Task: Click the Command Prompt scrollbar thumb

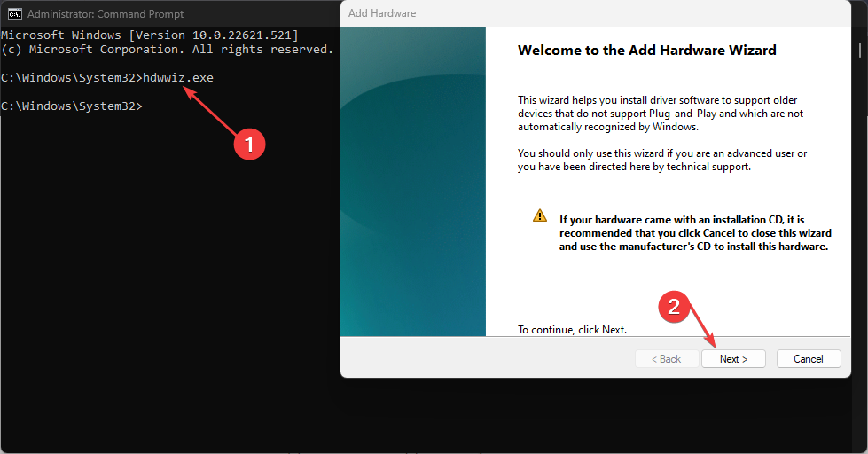Action: [x=860, y=51]
